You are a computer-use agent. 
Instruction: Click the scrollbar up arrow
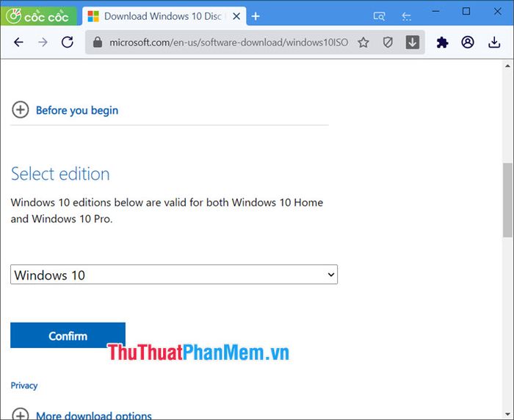(507, 65)
